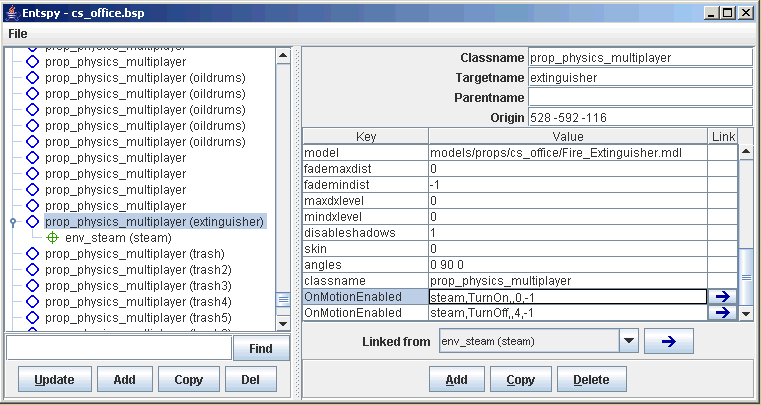The width and height of the screenshot is (761, 405).
Task: Click the angles value 0 90 0
Action: (568, 265)
